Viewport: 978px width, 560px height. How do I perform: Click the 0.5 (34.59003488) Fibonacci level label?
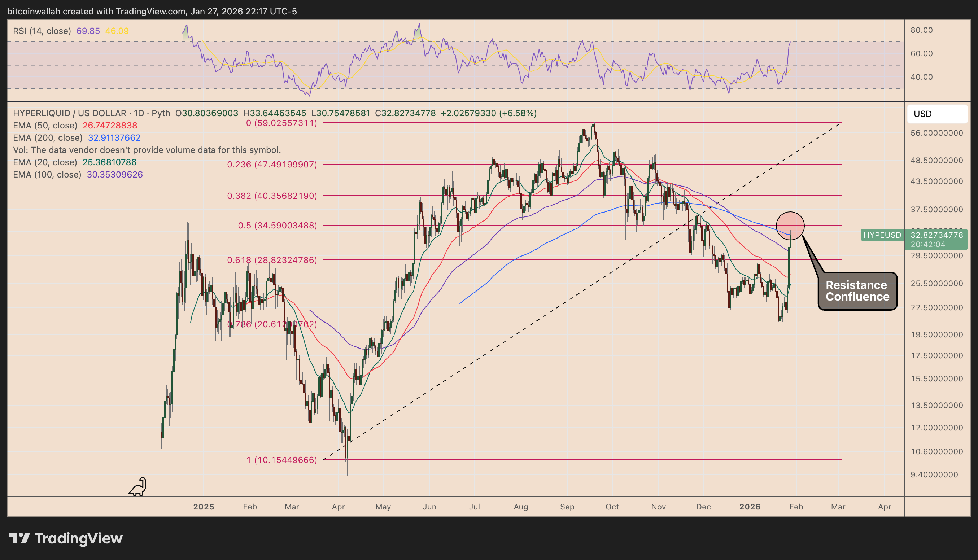[x=277, y=226]
